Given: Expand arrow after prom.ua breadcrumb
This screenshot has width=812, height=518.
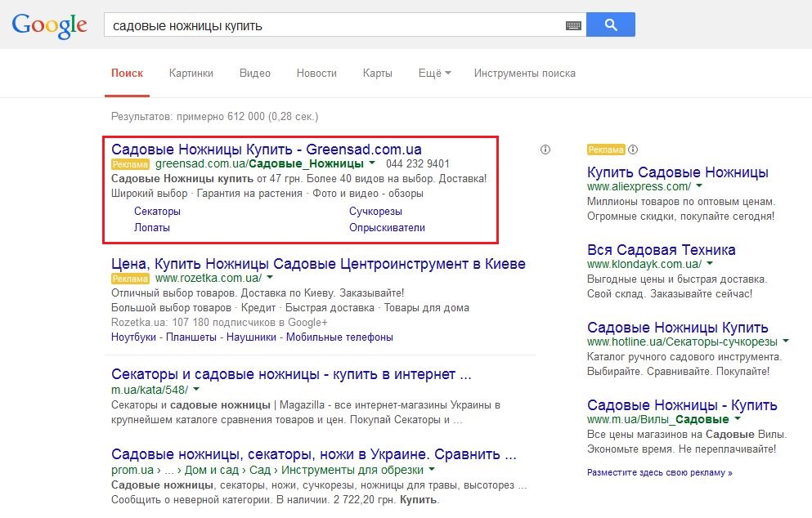Looking at the screenshot, I should [432, 470].
